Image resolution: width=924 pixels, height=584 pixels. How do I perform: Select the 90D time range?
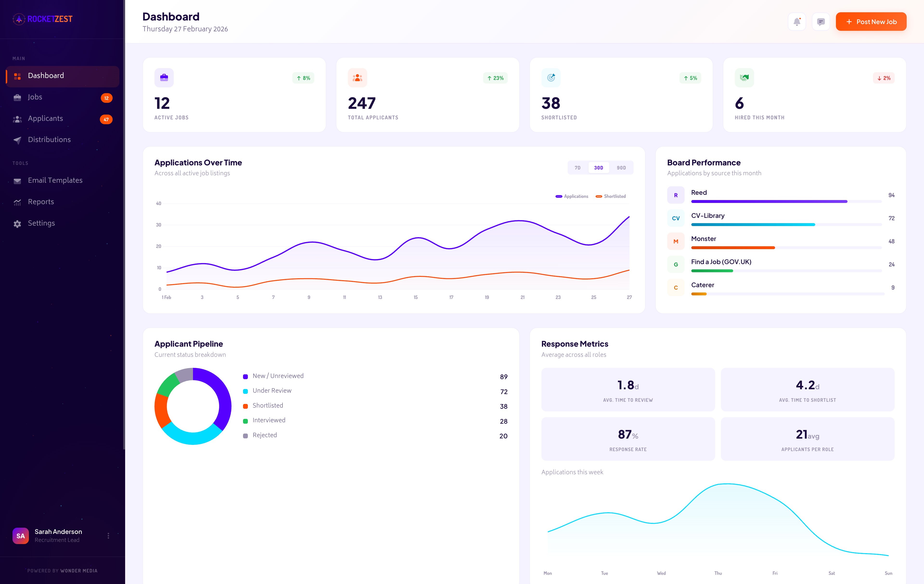coord(621,168)
